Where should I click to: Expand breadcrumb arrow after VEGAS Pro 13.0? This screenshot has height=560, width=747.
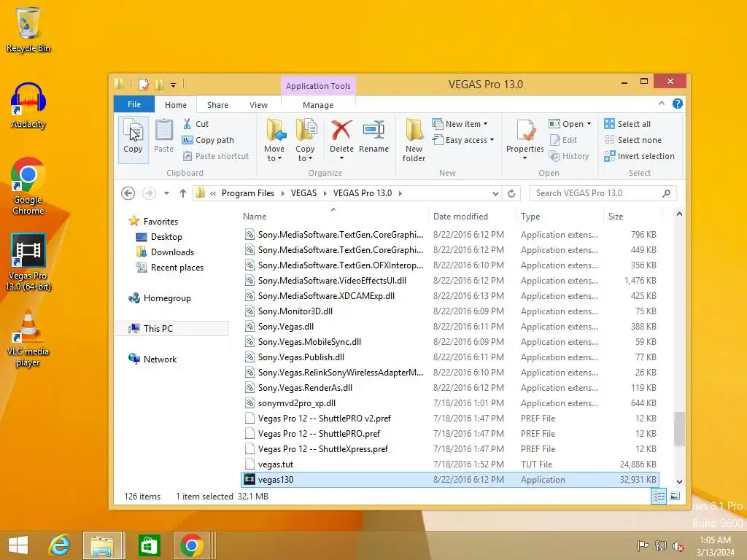click(400, 193)
